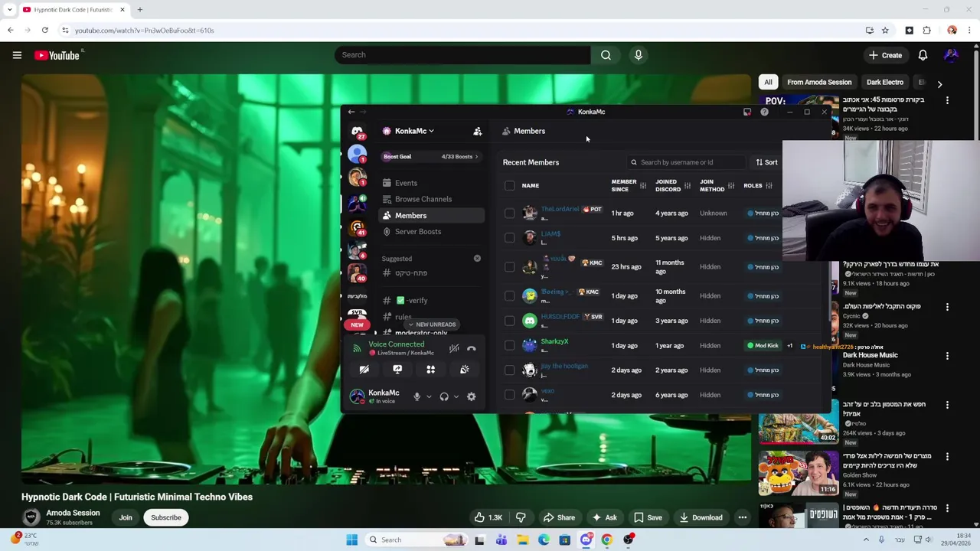Select Members in Discord sidebar
The height and width of the screenshot is (551, 980).
pos(433,216)
